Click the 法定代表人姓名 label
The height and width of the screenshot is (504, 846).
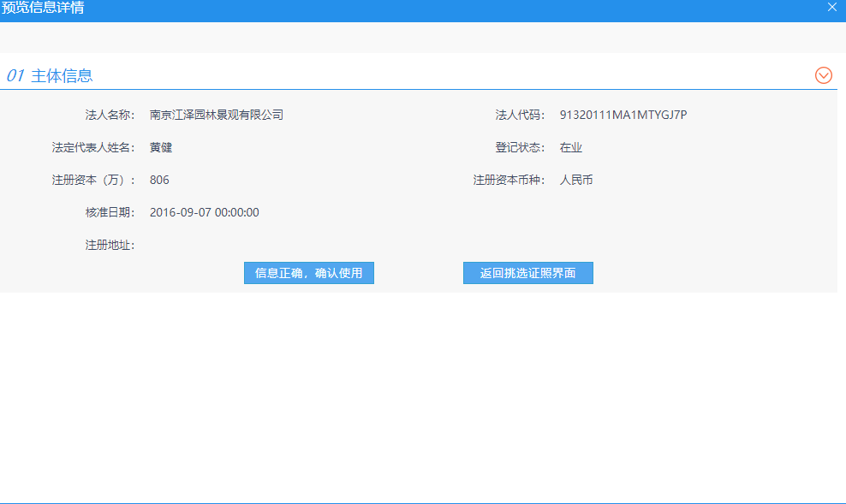(92, 147)
